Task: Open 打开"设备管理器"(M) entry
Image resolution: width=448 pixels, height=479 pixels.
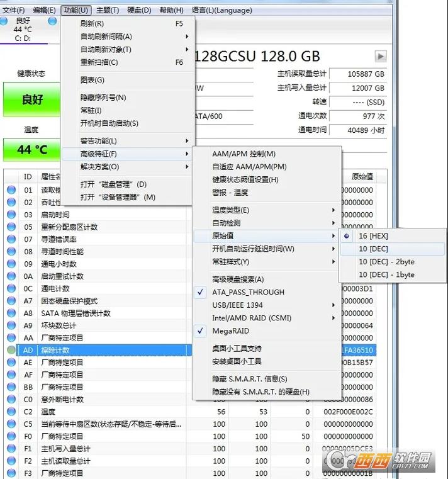Action: pos(128,198)
